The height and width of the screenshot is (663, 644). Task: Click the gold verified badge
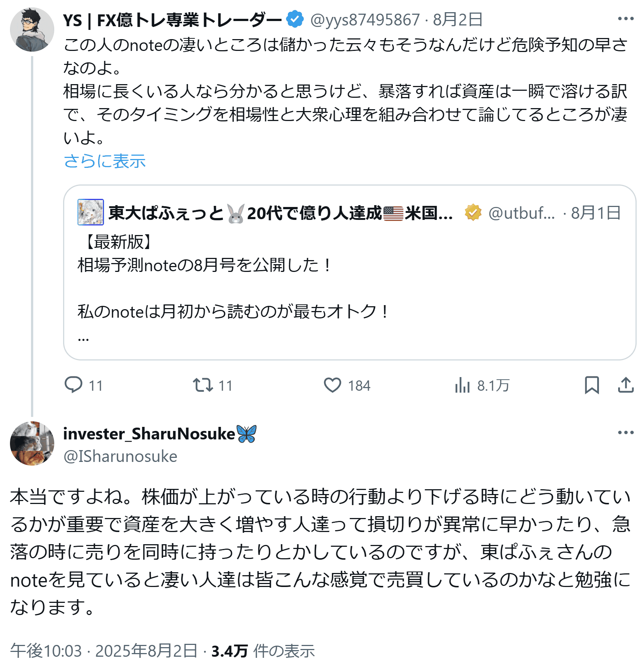(x=473, y=213)
